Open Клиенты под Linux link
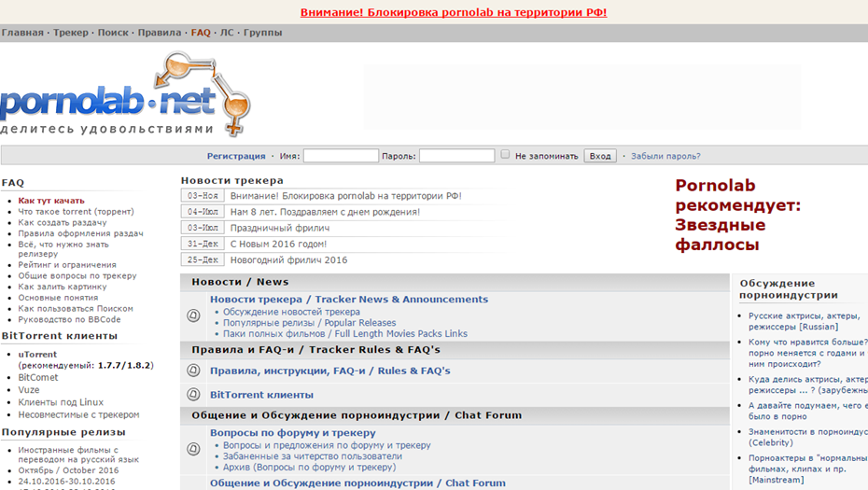This screenshot has width=868, height=490. coord(61,402)
